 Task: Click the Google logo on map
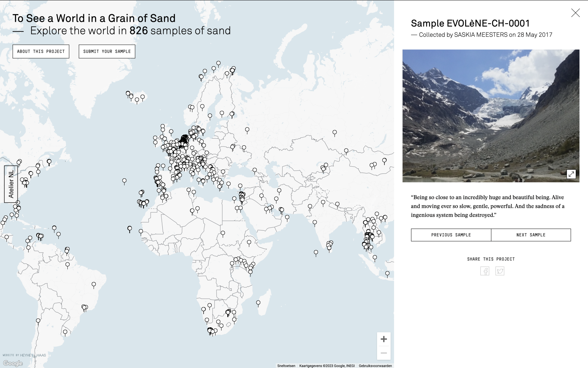13,363
